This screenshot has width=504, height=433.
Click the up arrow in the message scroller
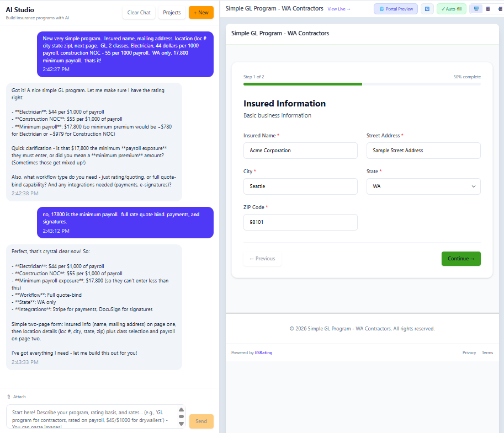tap(182, 409)
